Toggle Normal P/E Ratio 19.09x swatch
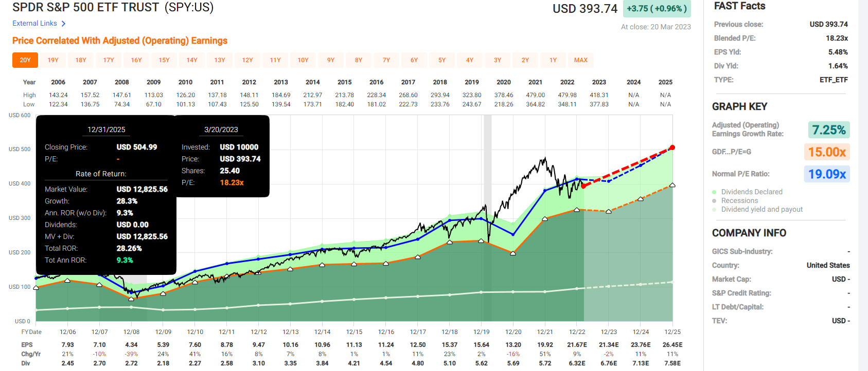Screen dimensions: 868x371 point(827,174)
